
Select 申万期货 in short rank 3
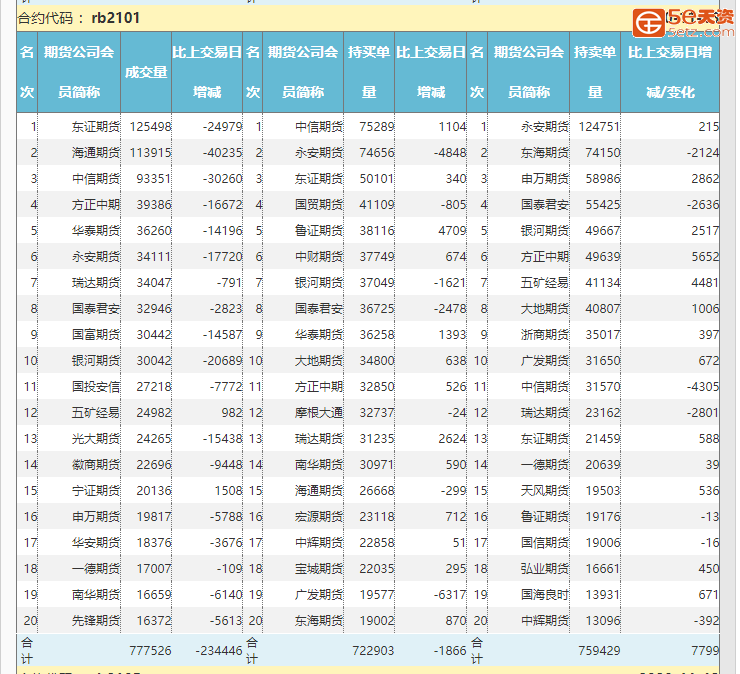(545, 178)
